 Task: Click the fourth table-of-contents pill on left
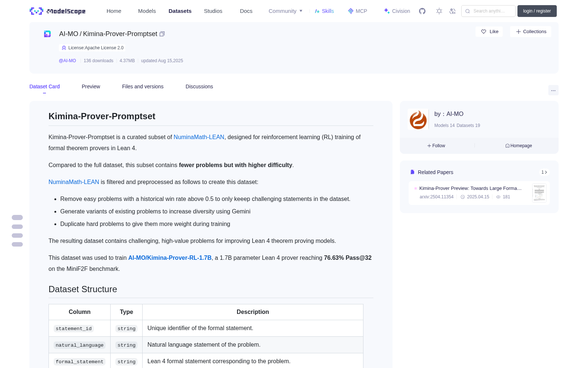[17, 244]
